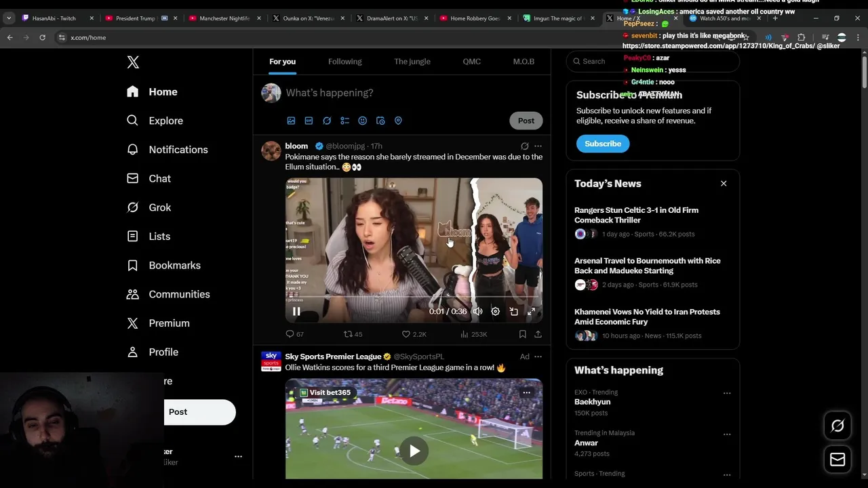Switch to DramaAlert on X browser tab
This screenshot has width=868, height=488.
(392, 18)
